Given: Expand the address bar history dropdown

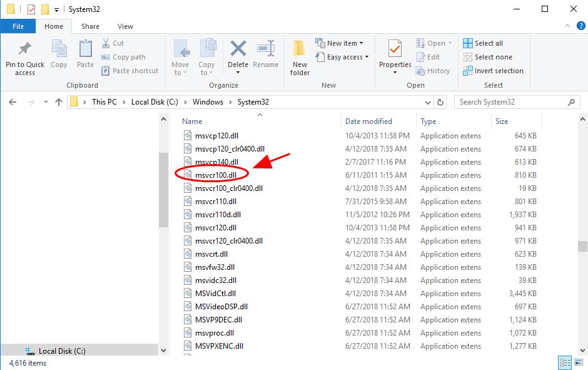Looking at the screenshot, I should (428, 102).
